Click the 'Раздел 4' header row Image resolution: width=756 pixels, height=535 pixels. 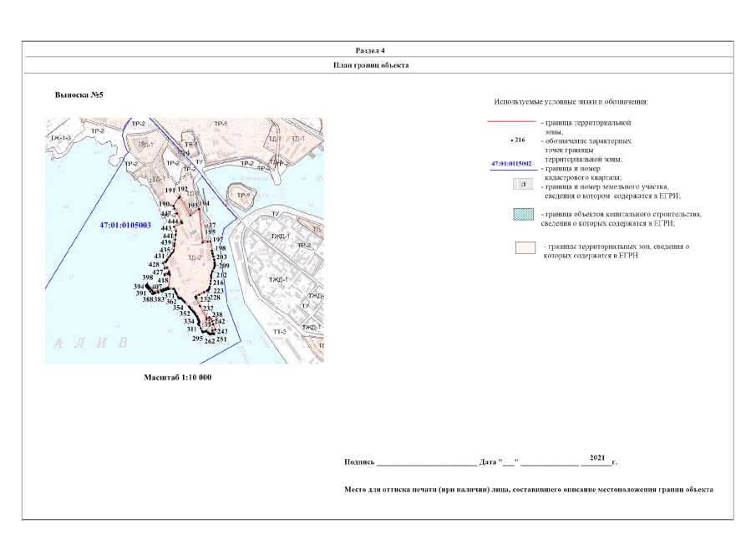378,50
